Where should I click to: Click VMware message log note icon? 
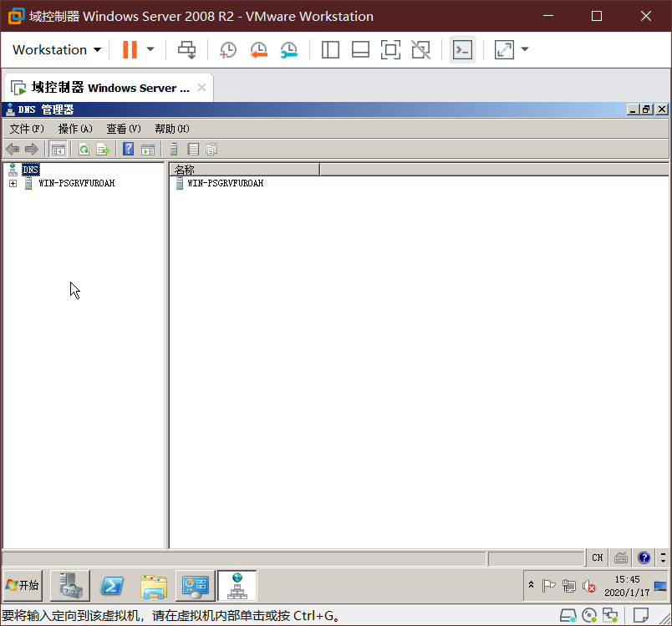point(641,616)
